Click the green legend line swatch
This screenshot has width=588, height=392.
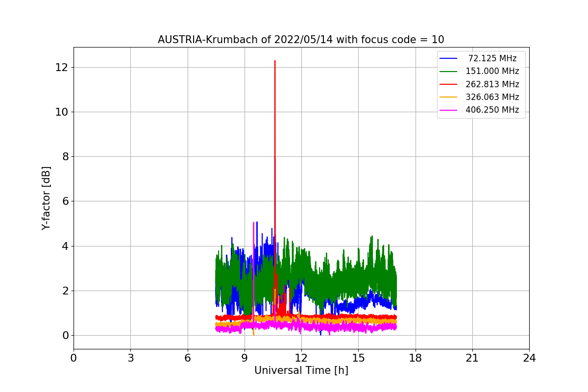pos(448,72)
